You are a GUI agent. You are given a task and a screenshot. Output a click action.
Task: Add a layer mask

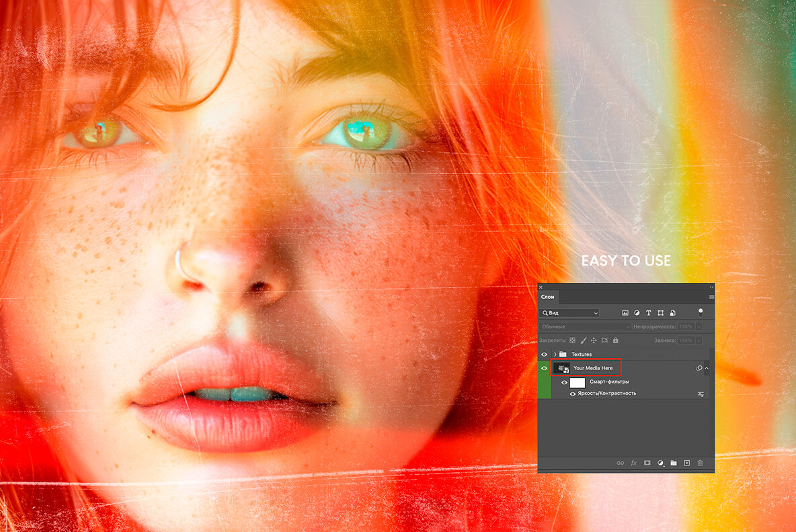[647, 463]
